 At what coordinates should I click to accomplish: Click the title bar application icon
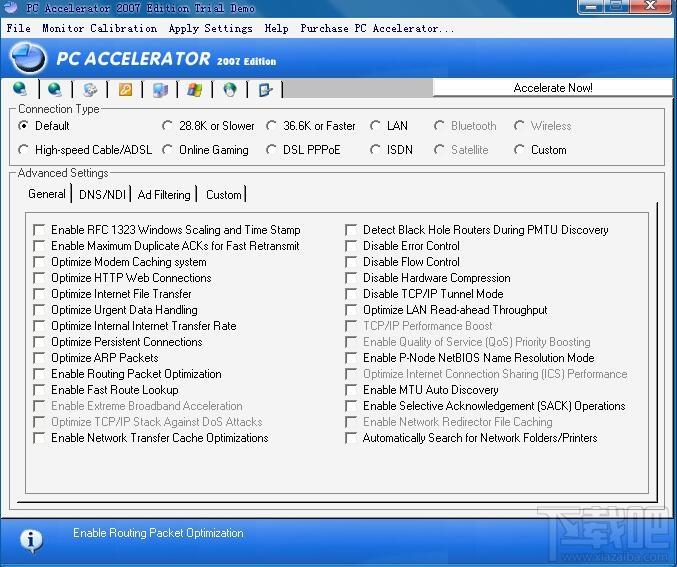pyautogui.click(x=9, y=7)
